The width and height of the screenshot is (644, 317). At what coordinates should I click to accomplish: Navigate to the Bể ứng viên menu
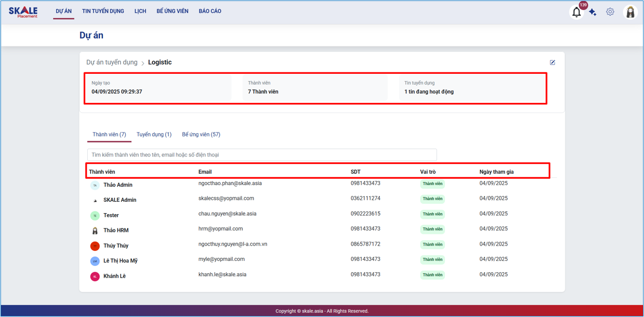coord(172,11)
